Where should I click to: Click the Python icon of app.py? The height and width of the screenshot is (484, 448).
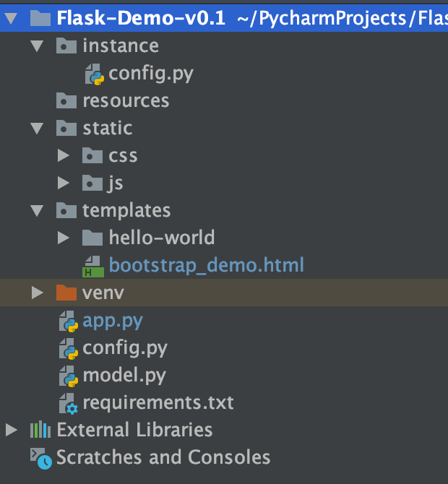click(69, 321)
